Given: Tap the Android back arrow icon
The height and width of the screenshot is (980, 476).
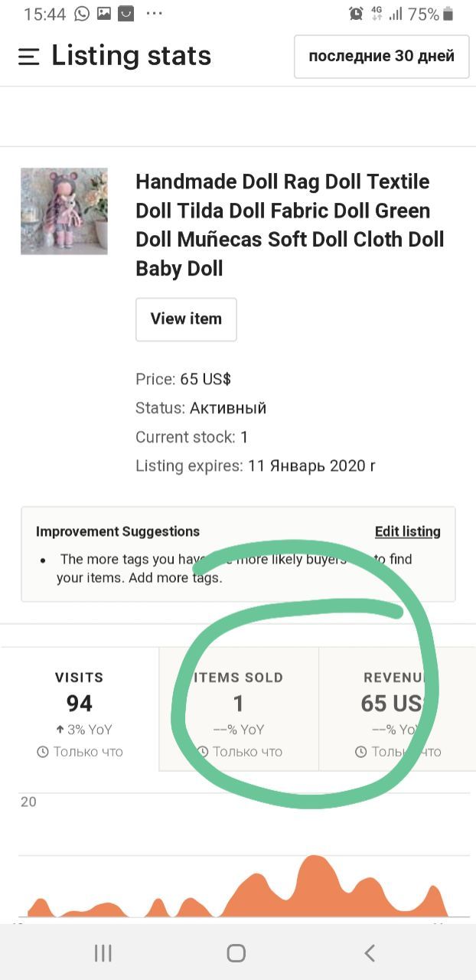Looking at the screenshot, I should click(x=370, y=952).
